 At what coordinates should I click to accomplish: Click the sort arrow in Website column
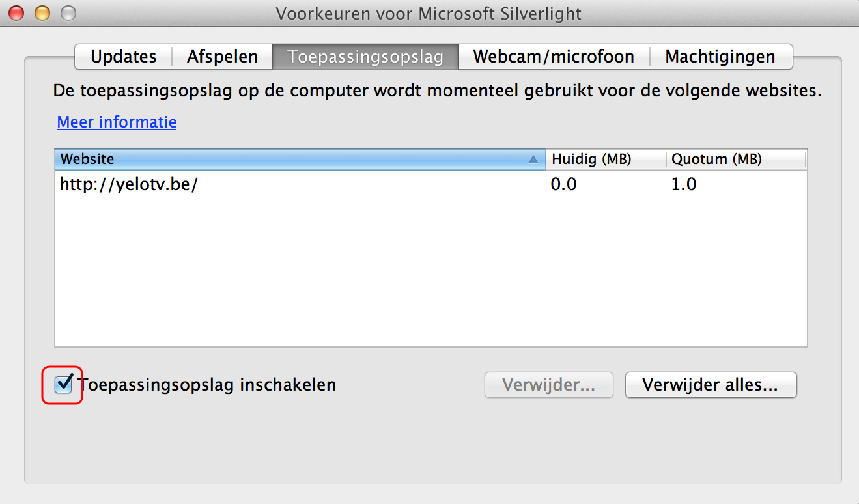[x=534, y=159]
